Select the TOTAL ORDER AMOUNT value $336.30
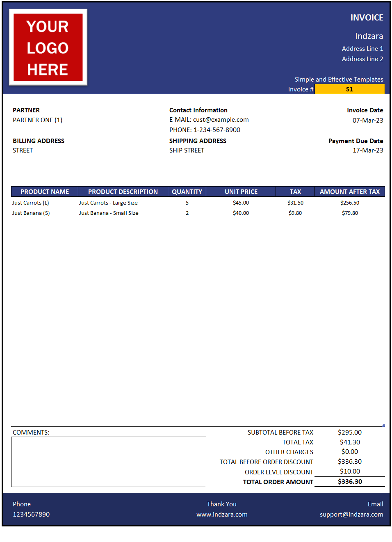The image size is (392, 542). click(350, 481)
